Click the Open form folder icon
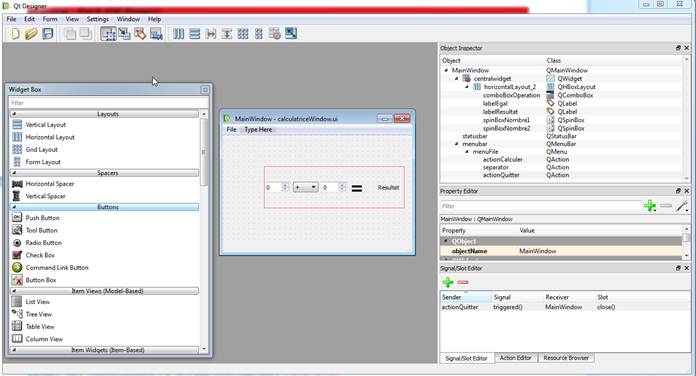Image resolution: width=696 pixels, height=376 pixels. (x=31, y=34)
